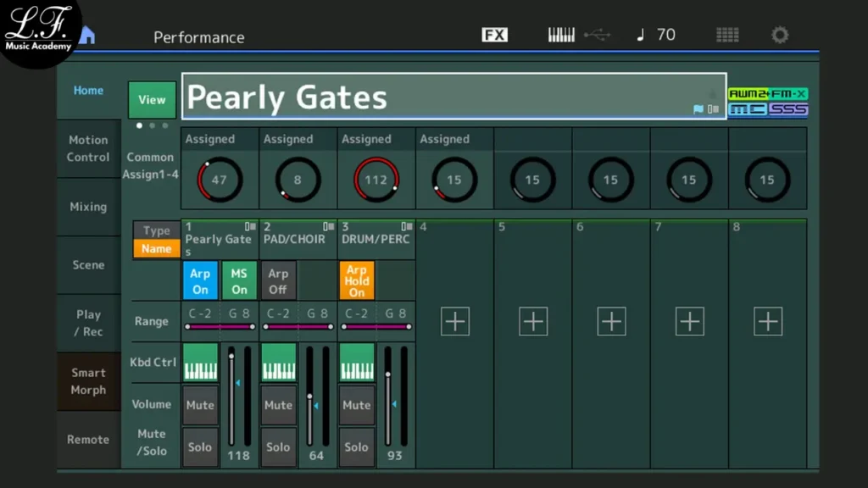Click the View button
This screenshot has height=488, width=868.
pyautogui.click(x=152, y=100)
